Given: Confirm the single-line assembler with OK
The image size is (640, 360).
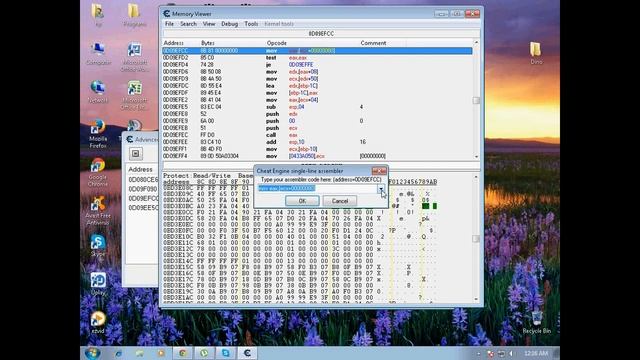Looking at the screenshot, I should tap(302, 201).
